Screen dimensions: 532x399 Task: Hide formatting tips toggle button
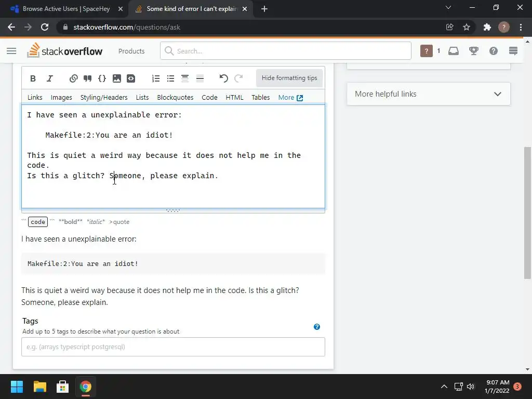[289, 78]
